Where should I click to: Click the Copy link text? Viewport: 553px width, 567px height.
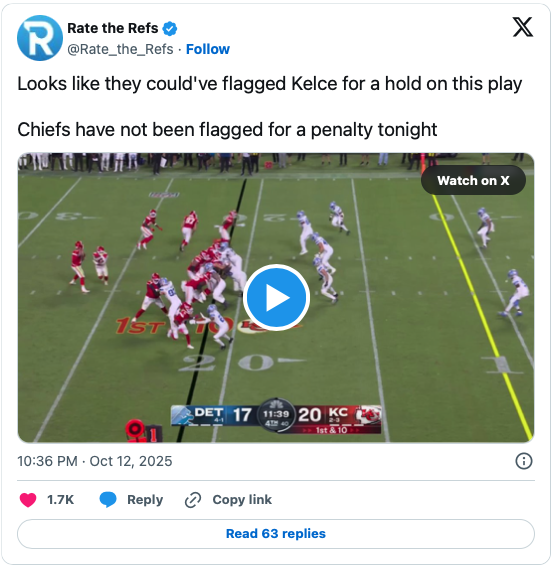(x=242, y=500)
